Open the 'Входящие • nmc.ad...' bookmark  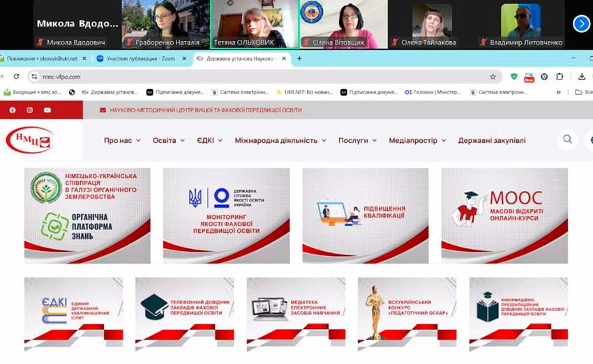coord(33,92)
